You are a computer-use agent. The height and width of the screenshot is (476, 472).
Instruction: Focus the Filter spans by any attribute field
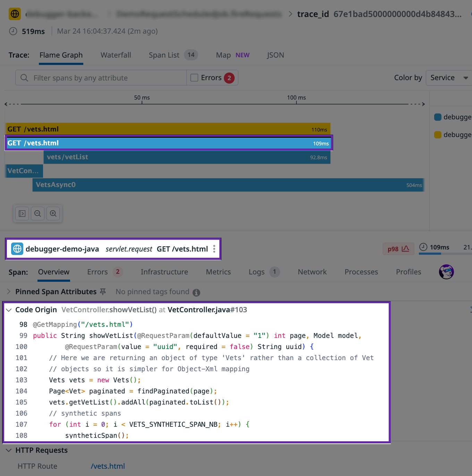tap(104, 78)
